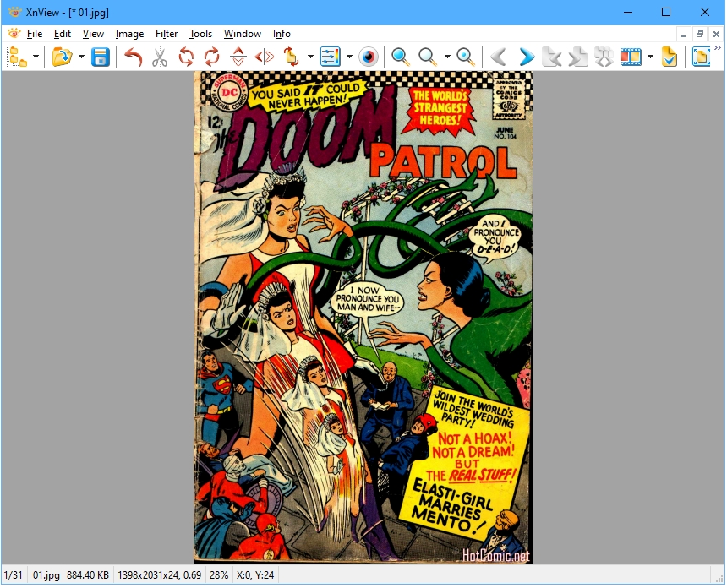
Task: Click the greyed double-page navigation icon
Action: [x=604, y=57]
